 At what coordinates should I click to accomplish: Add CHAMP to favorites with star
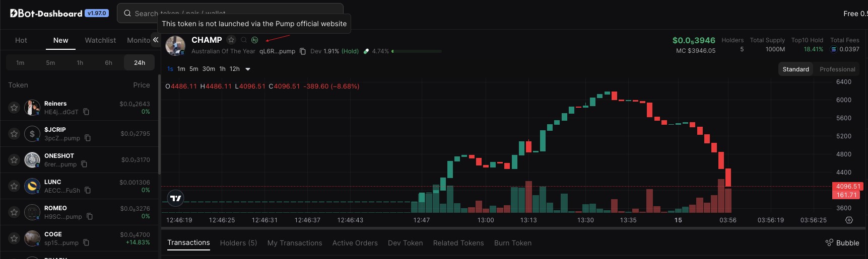pyautogui.click(x=231, y=40)
